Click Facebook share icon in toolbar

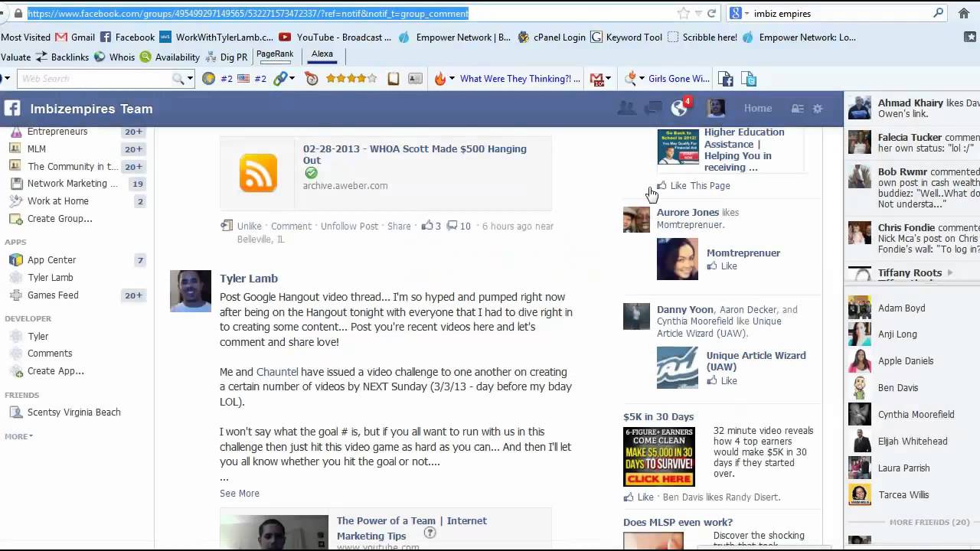726,78
